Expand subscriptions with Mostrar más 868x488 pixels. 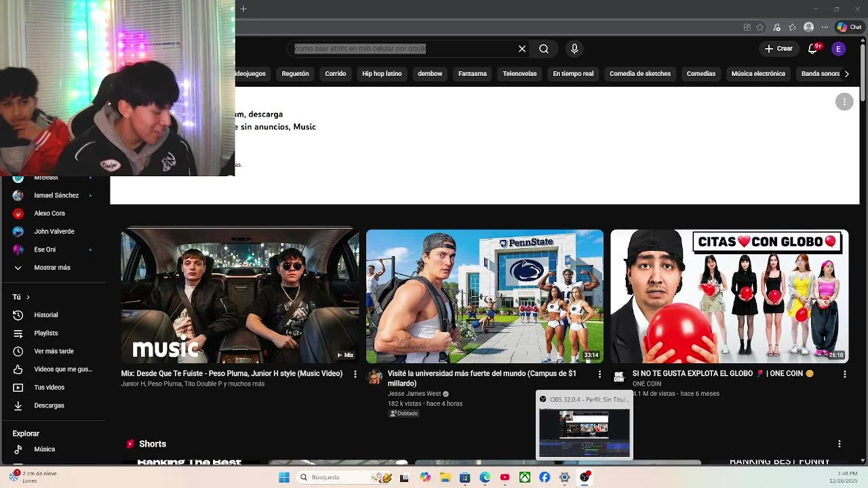(53, 268)
